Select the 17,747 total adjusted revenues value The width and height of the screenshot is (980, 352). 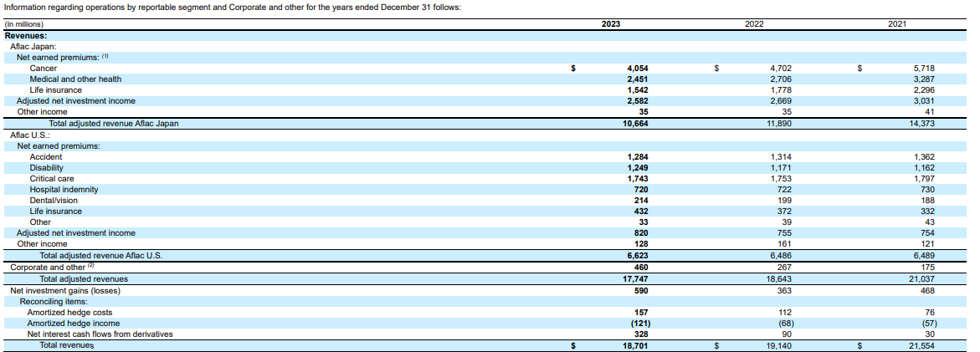(x=637, y=279)
